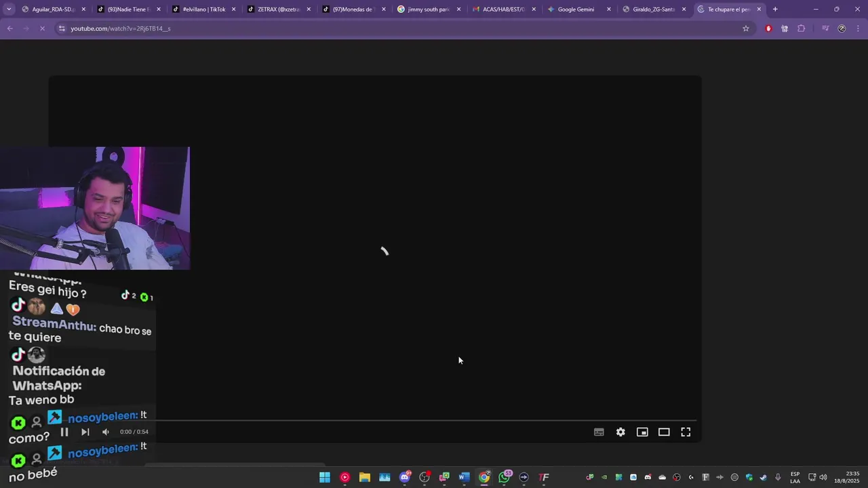
Task: Click the 'Ta weno bb' chat message
Action: coord(41,400)
